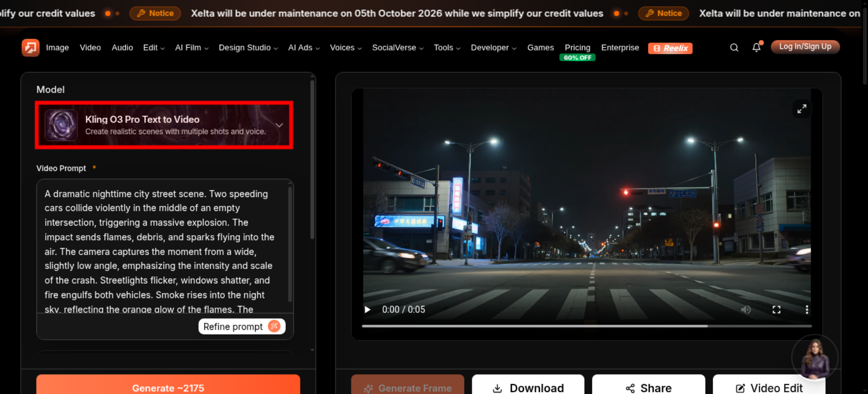
Task: Click Log In/Sign Up
Action: [x=805, y=47]
